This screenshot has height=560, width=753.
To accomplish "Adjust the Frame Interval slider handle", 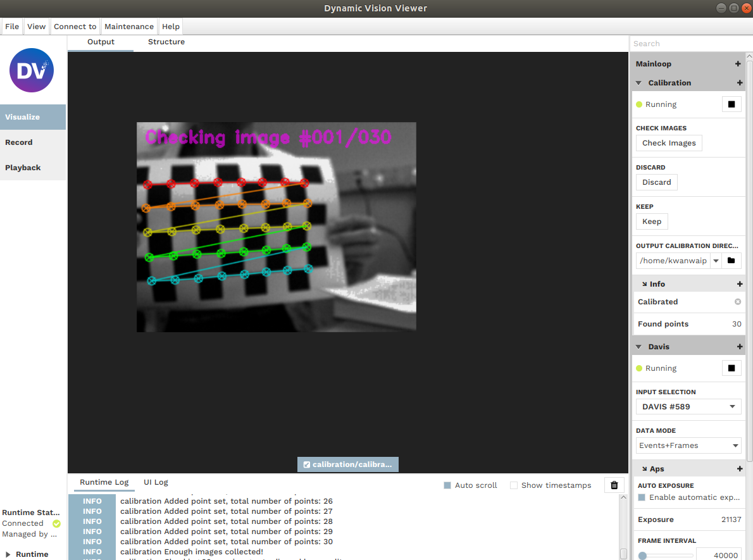I will click(642, 556).
